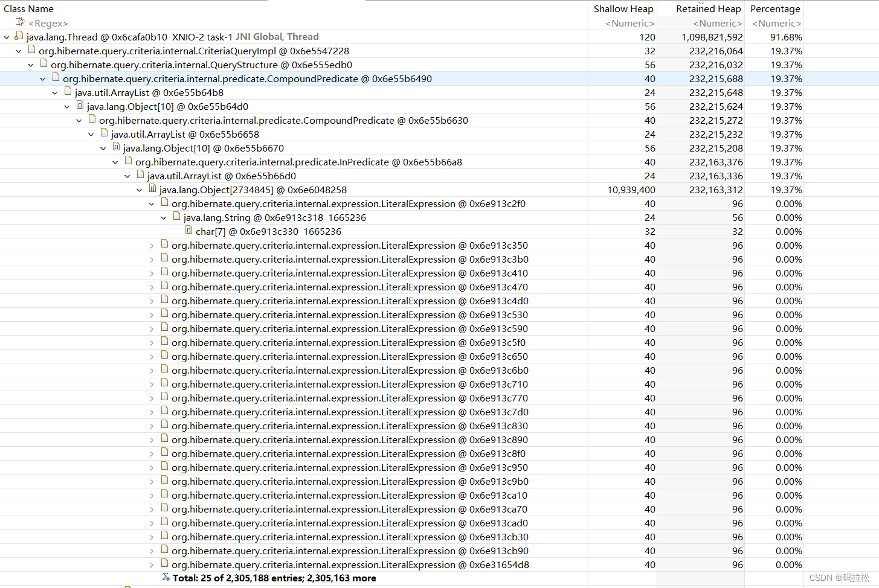Click the icon of LiteralExpression @ 0x6e913c470
The width and height of the screenshot is (879, 588).
coord(164,286)
